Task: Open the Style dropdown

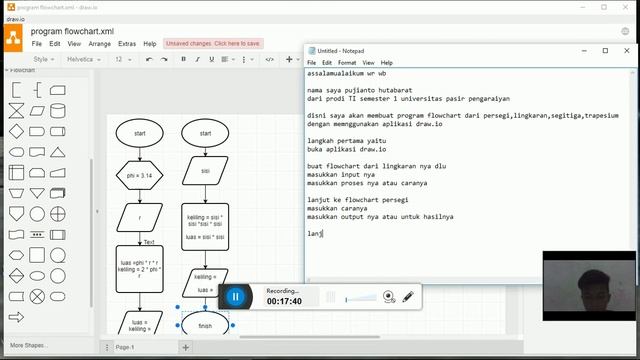Action: click(x=43, y=60)
